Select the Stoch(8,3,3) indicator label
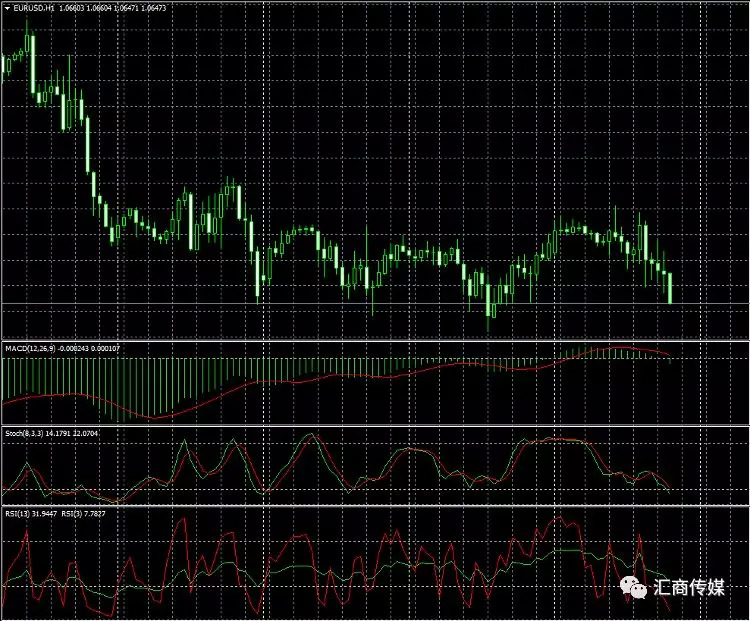The image size is (750, 621). (24, 433)
